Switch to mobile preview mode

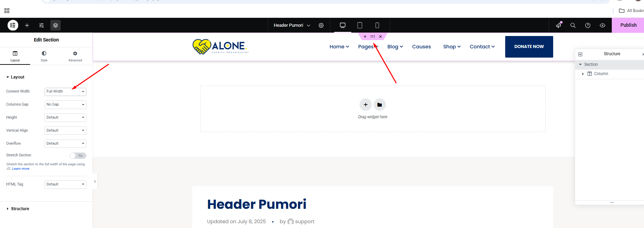[377, 25]
